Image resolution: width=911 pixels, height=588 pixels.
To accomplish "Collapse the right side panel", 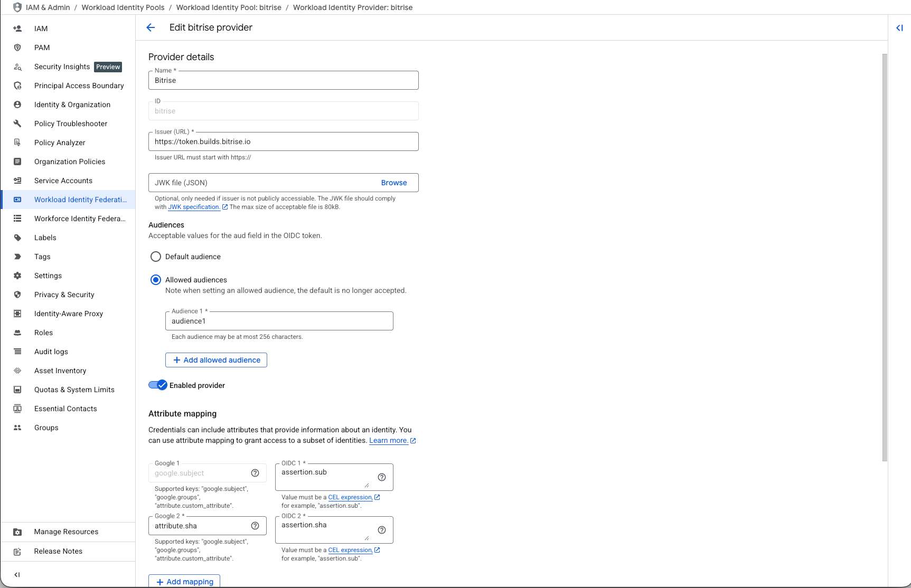I will [899, 27].
